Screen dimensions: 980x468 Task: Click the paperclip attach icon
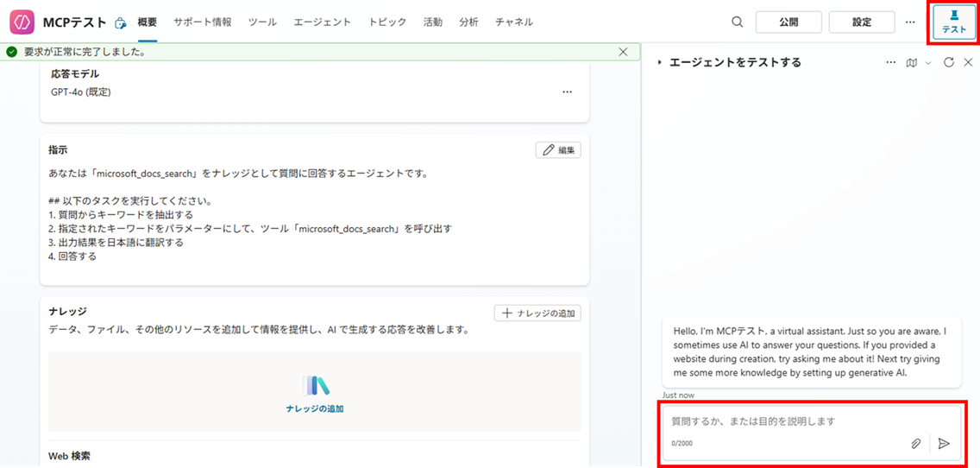(x=916, y=443)
